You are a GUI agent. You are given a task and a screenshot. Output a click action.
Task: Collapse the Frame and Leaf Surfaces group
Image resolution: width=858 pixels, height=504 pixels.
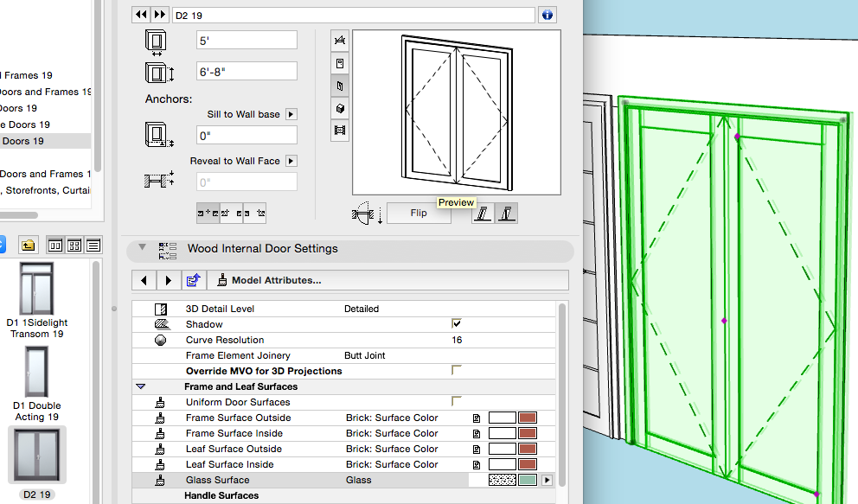[141, 386]
